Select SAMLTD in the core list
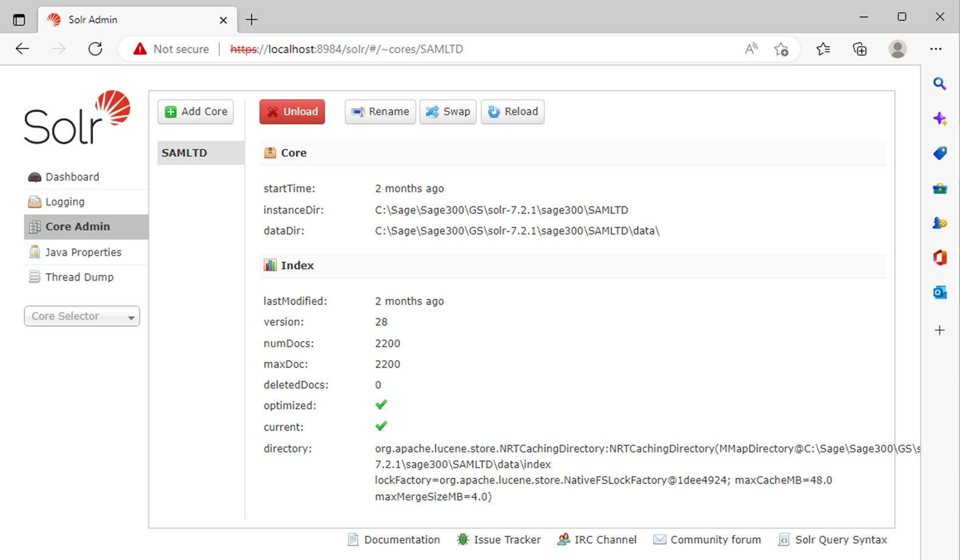 [x=185, y=153]
